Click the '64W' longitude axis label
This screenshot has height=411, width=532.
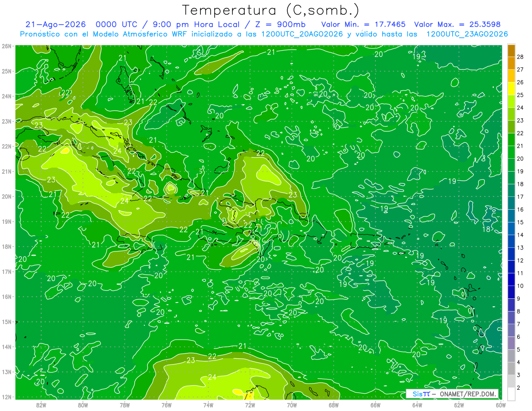click(x=417, y=405)
